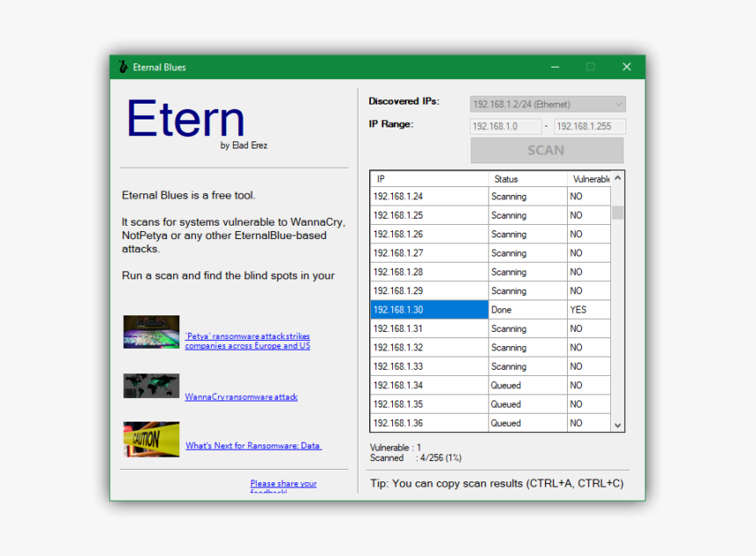Screen dimensions: 756x556
Task: Click the WannaCry world map thumbnail
Action: coord(151,386)
